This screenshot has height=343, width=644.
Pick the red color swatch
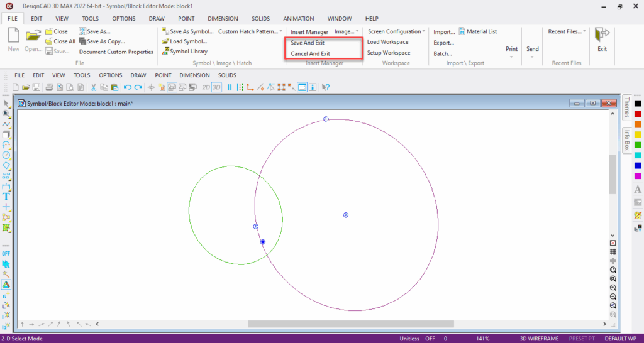tap(637, 114)
